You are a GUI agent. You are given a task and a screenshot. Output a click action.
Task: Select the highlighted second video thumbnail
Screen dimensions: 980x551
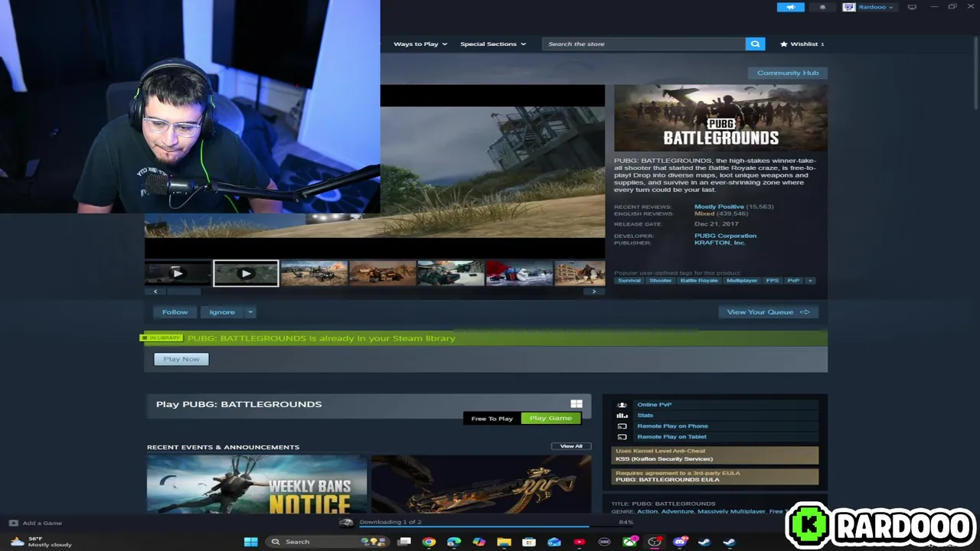(246, 273)
